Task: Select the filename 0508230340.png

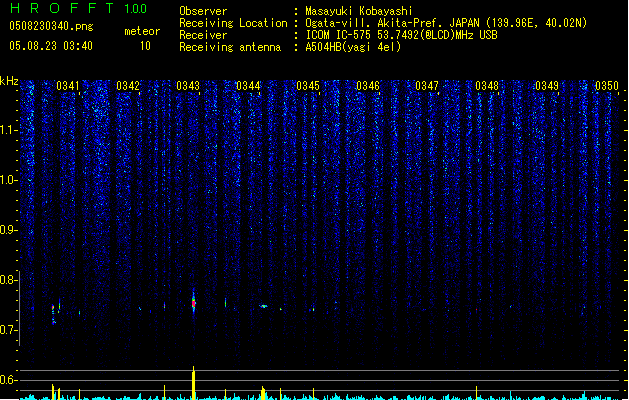Action: pyautogui.click(x=51, y=26)
